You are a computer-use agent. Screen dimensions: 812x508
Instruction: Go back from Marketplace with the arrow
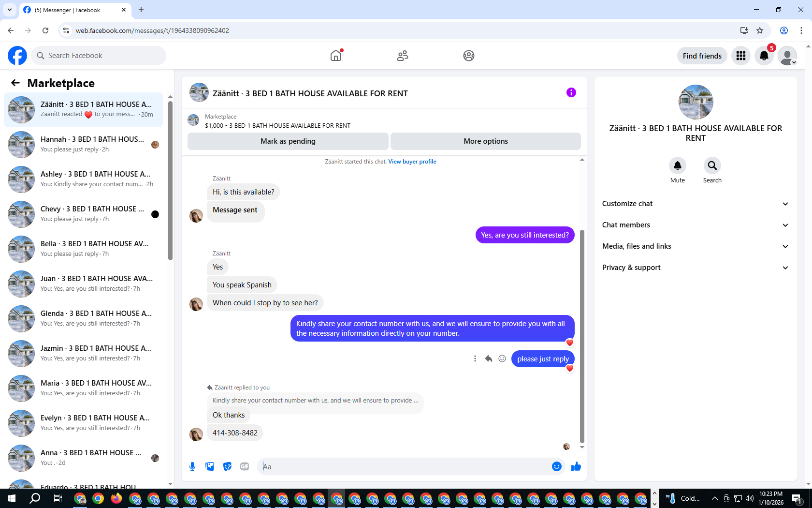click(x=15, y=83)
